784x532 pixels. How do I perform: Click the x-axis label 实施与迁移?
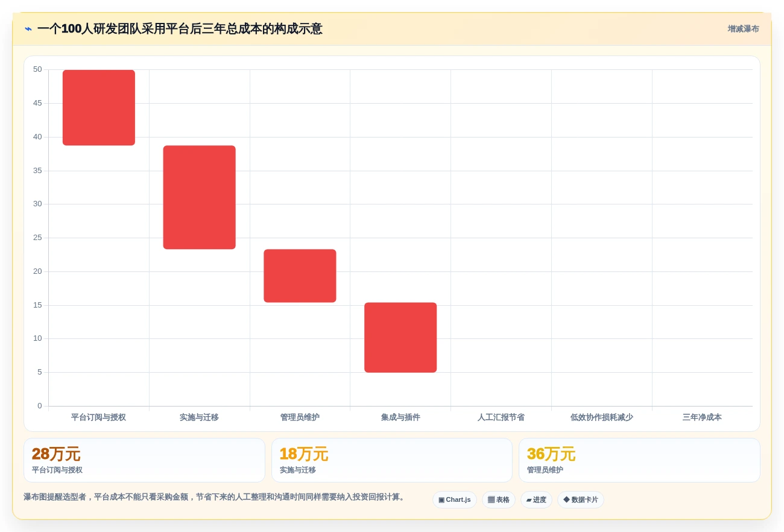(199, 417)
